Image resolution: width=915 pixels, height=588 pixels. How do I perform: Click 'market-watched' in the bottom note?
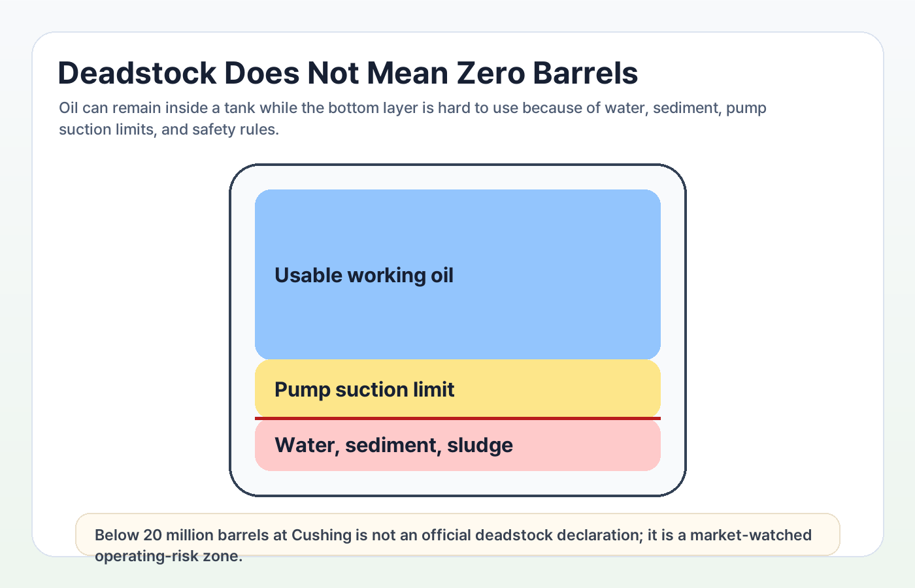coord(751,535)
